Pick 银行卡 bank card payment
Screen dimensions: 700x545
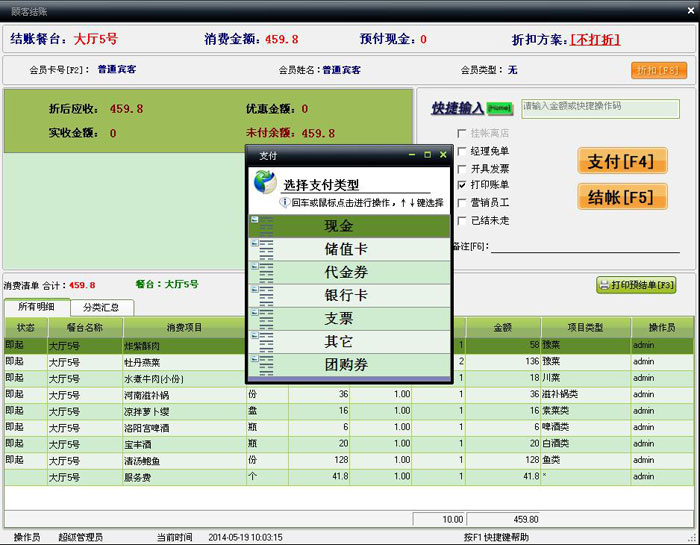click(x=338, y=296)
